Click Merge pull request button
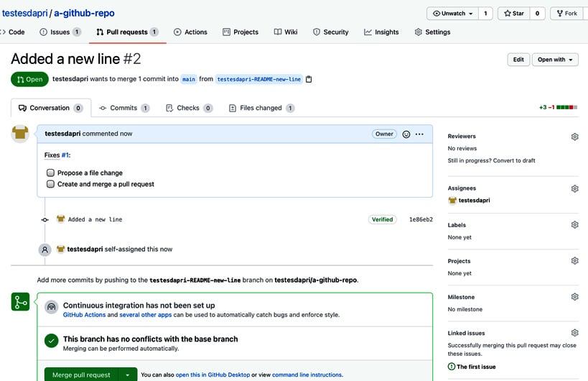 tap(81, 375)
